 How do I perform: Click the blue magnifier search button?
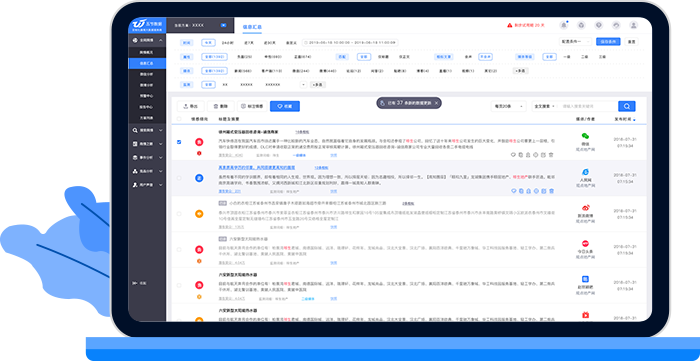coord(627,106)
